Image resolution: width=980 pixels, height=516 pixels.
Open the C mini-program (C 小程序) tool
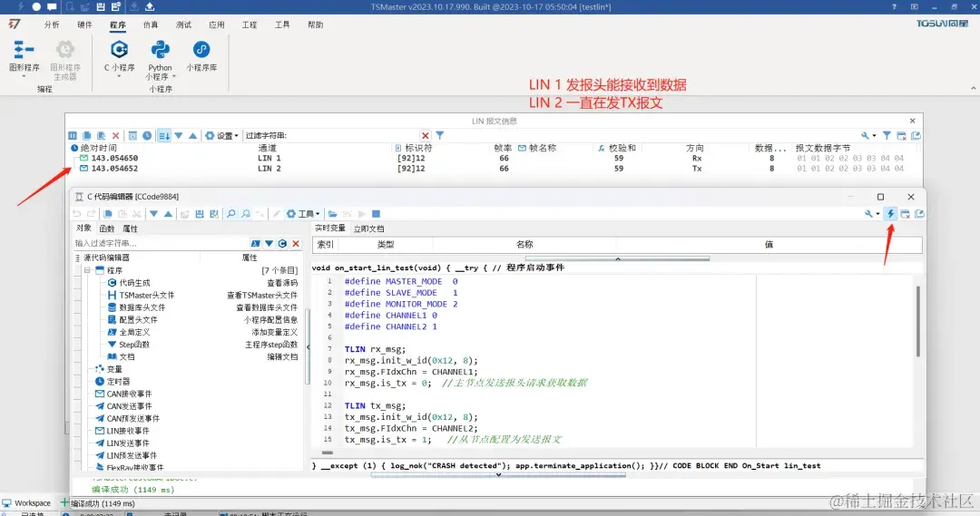(119, 56)
